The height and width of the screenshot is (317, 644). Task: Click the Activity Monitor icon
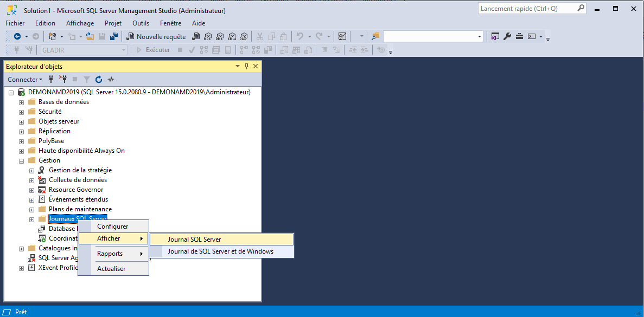coord(342,36)
